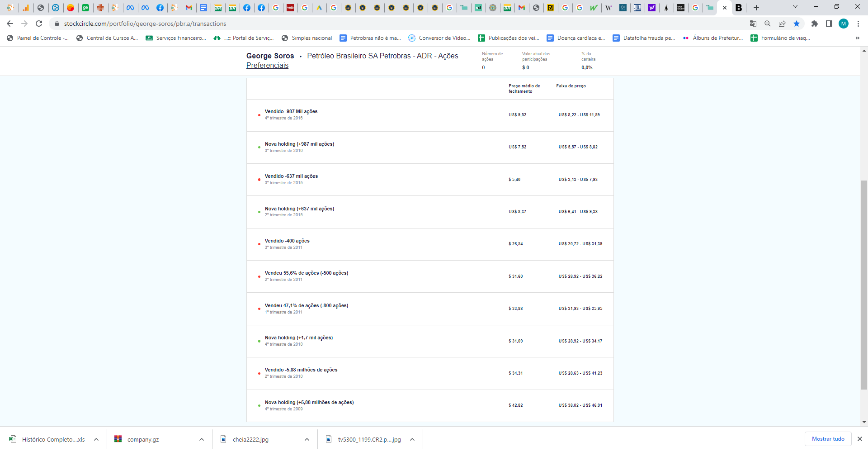Select 'Vendido -5,88 milhões de ações' row
This screenshot has width=868, height=452.
tap(430, 373)
